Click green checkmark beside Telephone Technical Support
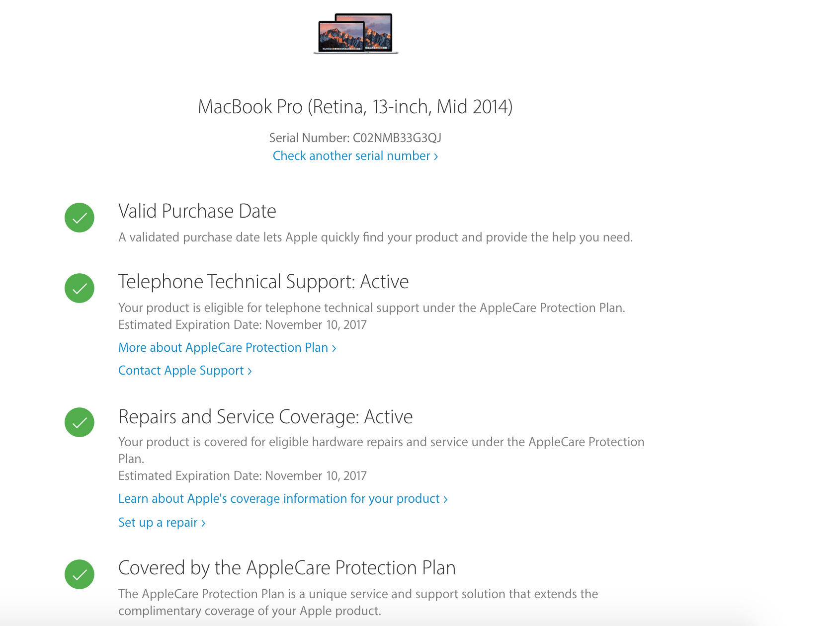Image resolution: width=840 pixels, height=626 pixels. [x=80, y=288]
